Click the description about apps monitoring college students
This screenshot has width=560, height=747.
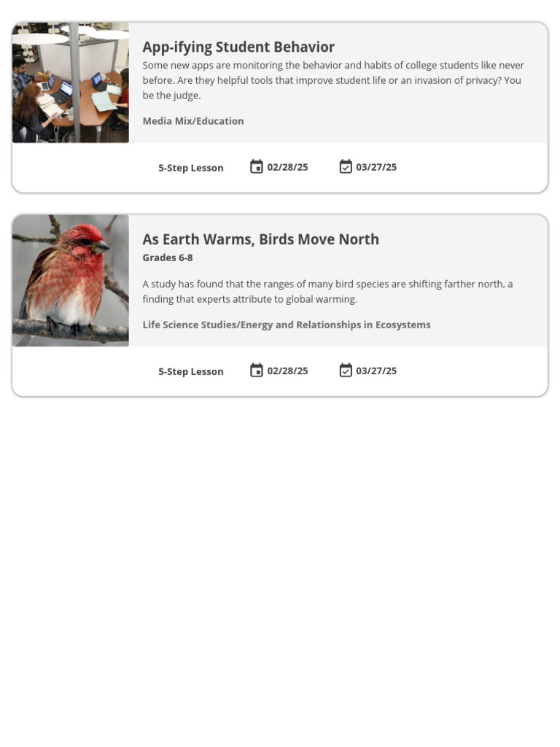332,80
